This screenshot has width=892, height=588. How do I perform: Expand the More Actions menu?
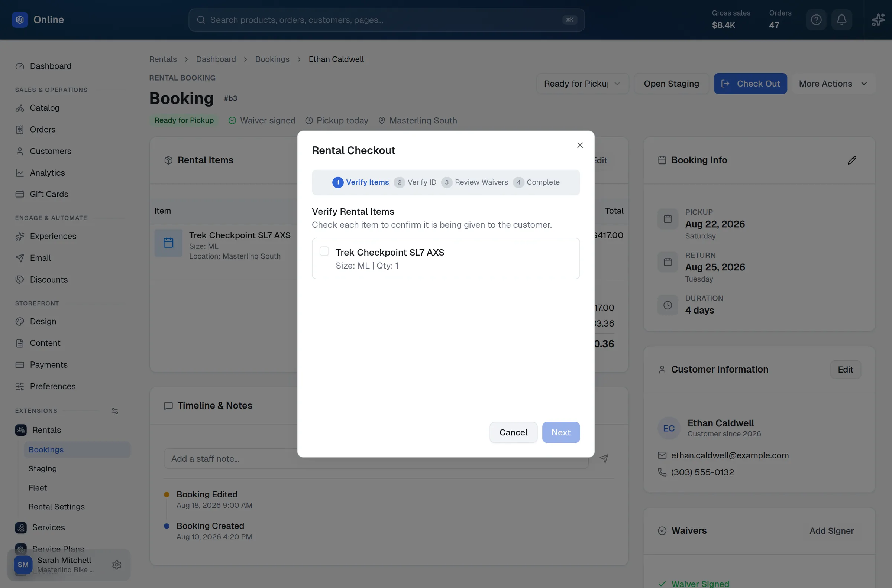[833, 84]
